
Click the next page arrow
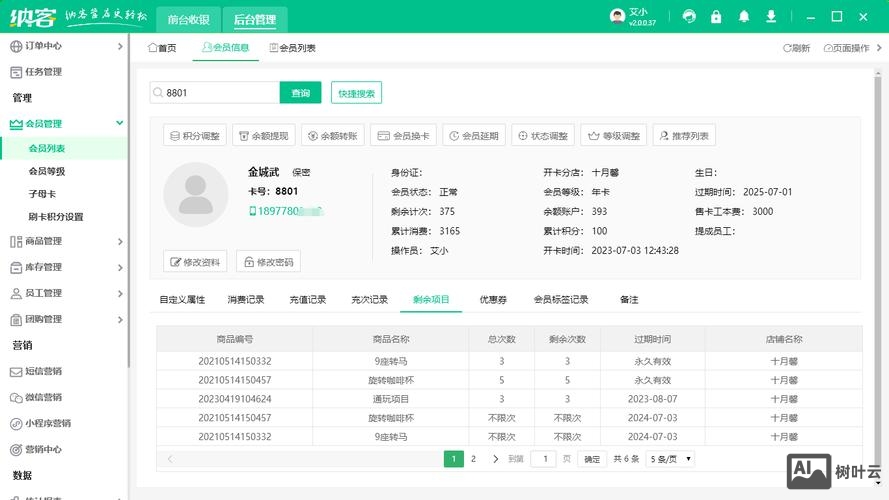tap(496, 459)
